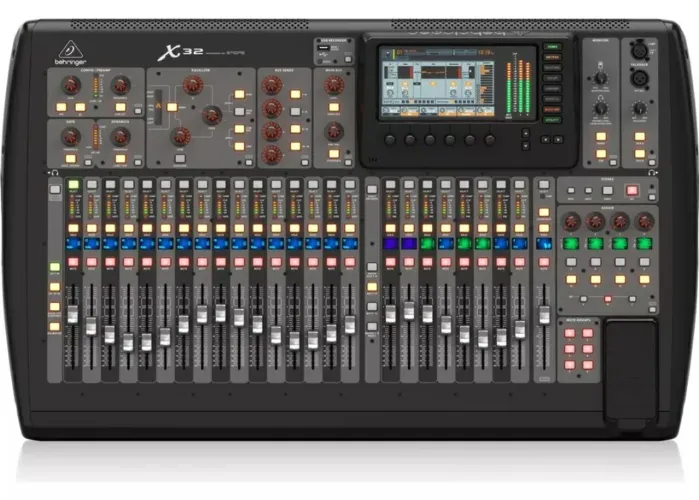Open the UTILITY screen button
The height and width of the screenshot is (500, 699).
coord(552,120)
